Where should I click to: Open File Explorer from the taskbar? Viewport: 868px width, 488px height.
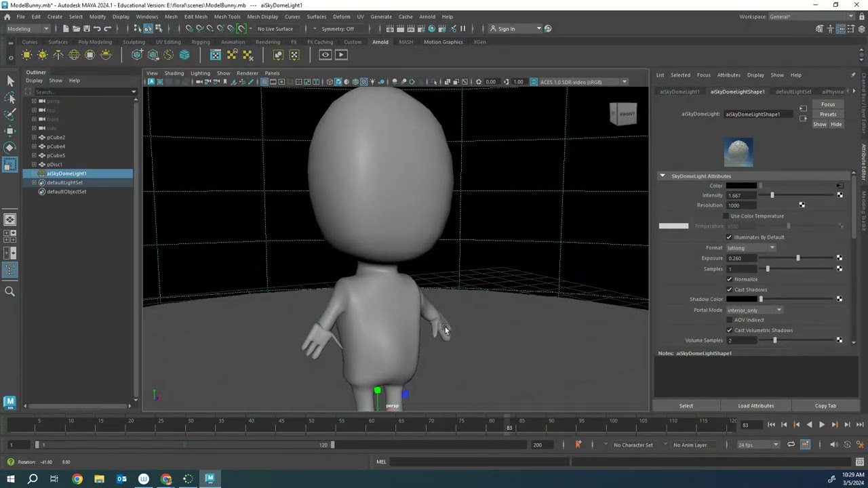coord(99,479)
